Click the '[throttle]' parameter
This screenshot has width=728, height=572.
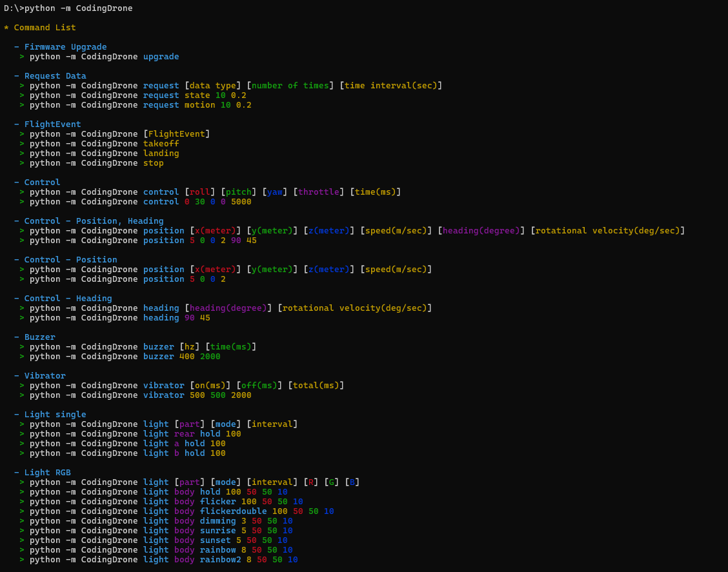(319, 192)
